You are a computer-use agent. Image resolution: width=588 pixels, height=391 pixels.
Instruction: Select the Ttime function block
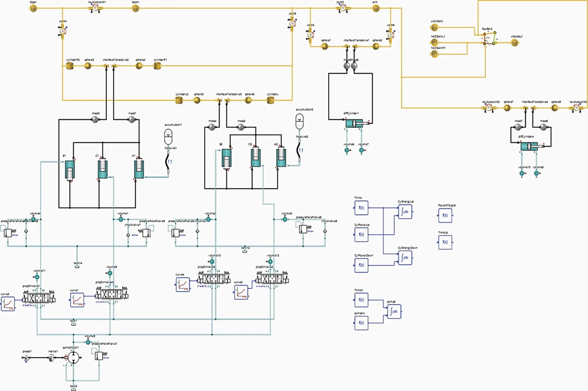pyautogui.click(x=361, y=208)
